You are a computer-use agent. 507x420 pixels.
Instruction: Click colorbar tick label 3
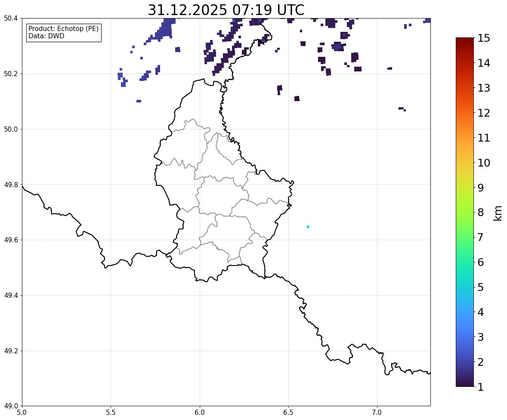pos(481,337)
